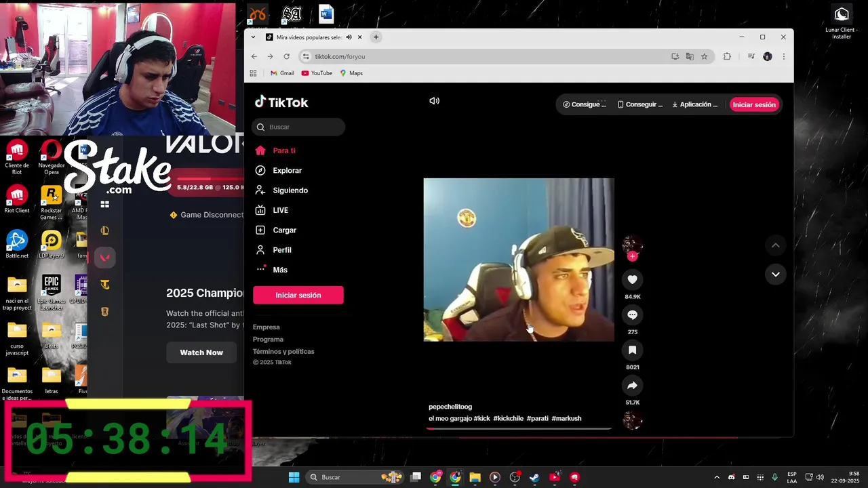Expand the Empresa footer section
The width and height of the screenshot is (868, 488).
click(267, 327)
